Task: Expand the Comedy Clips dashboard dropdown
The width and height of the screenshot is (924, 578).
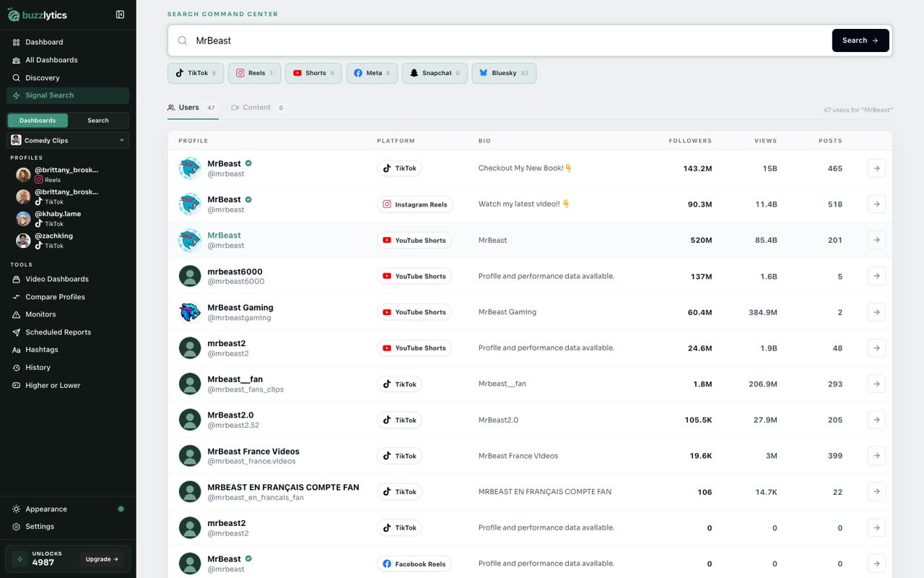Action: point(68,140)
